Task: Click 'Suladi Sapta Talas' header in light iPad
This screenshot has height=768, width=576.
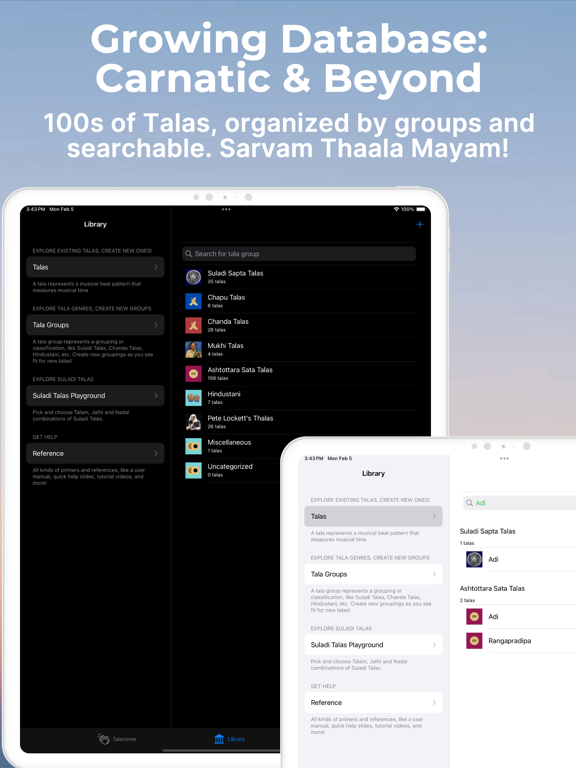Action: (x=487, y=531)
